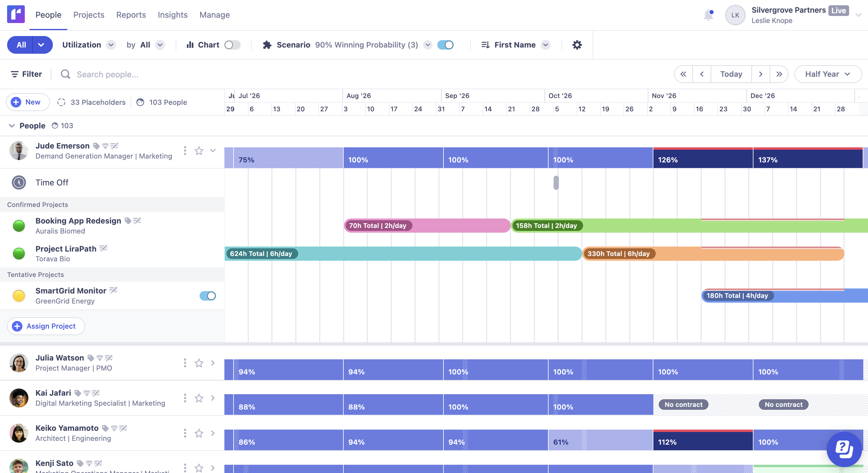Click the green Booking App Redesign status dot
This screenshot has width=868, height=473.
click(19, 226)
